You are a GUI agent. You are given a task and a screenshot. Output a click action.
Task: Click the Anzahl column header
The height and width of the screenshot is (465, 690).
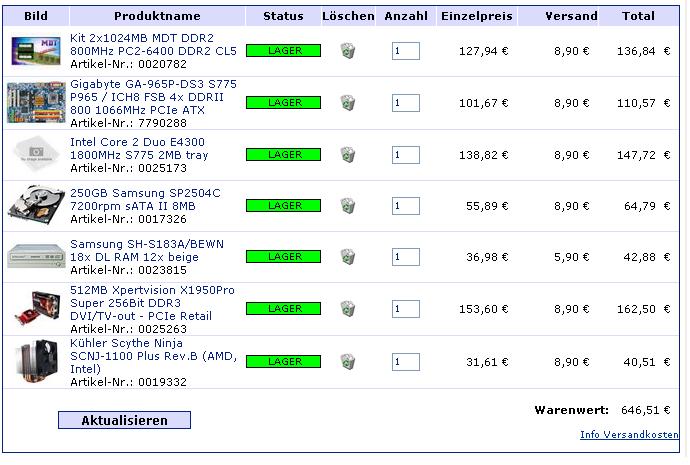click(406, 16)
